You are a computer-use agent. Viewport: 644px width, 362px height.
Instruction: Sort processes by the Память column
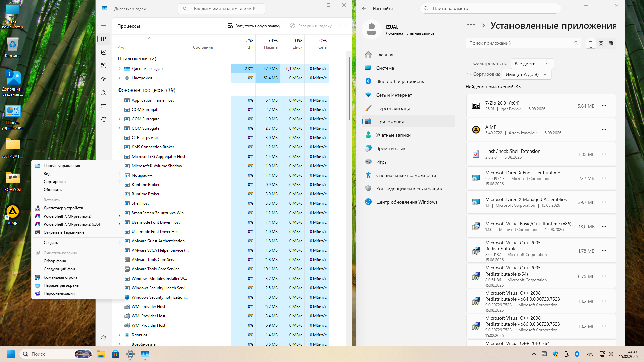click(x=268, y=43)
